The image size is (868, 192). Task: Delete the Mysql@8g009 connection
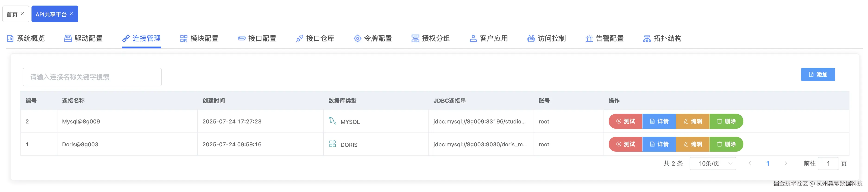[726, 121]
